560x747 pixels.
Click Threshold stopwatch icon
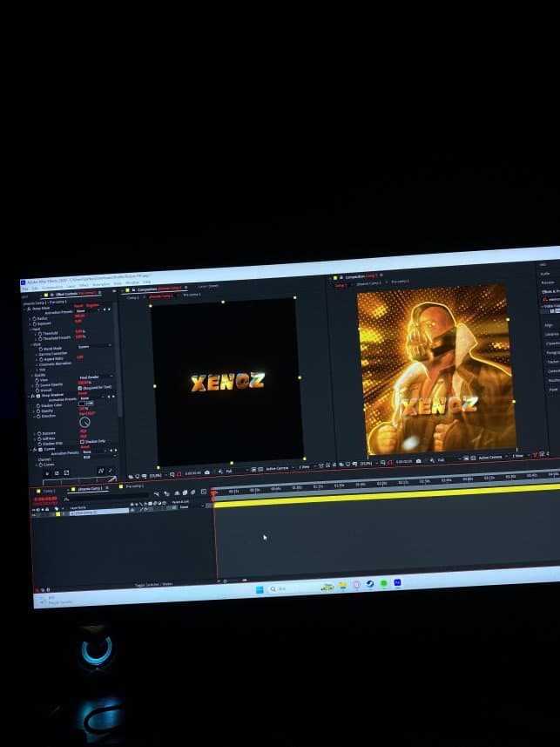(x=39, y=334)
